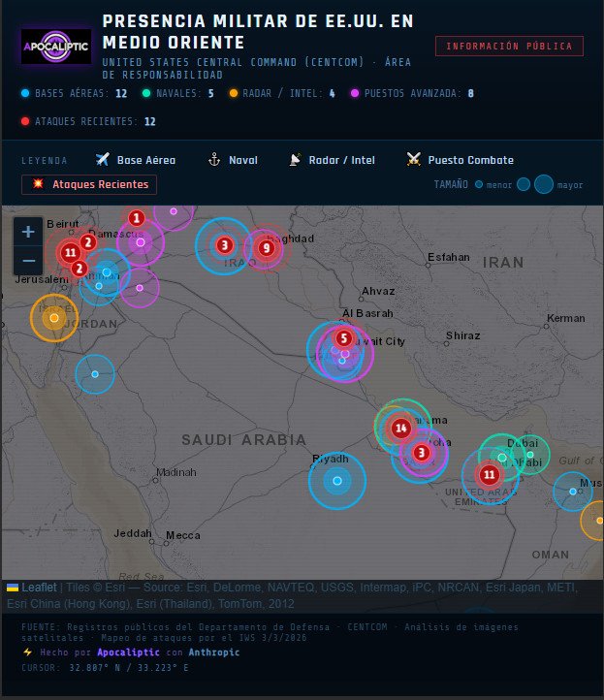Click the orange Radar / Intel count dot
This screenshot has height=700, width=604.
point(233,93)
